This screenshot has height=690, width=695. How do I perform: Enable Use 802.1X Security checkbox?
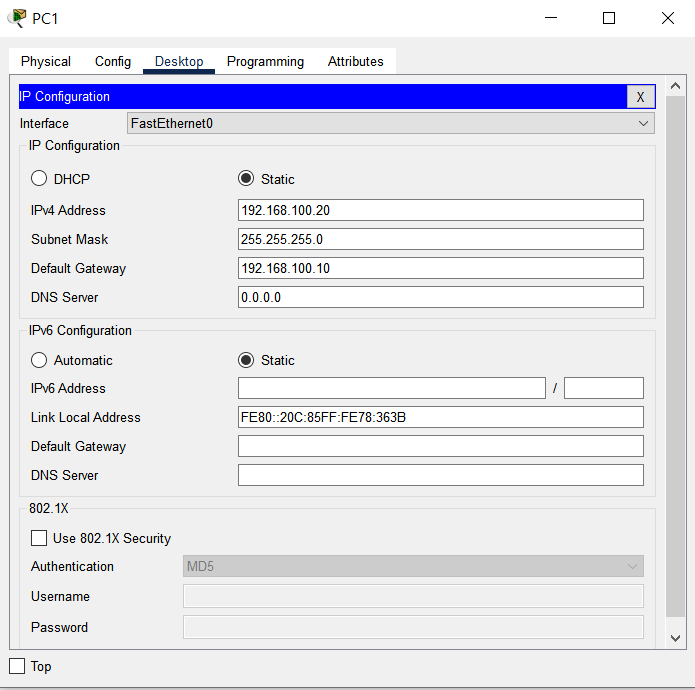click(39, 538)
